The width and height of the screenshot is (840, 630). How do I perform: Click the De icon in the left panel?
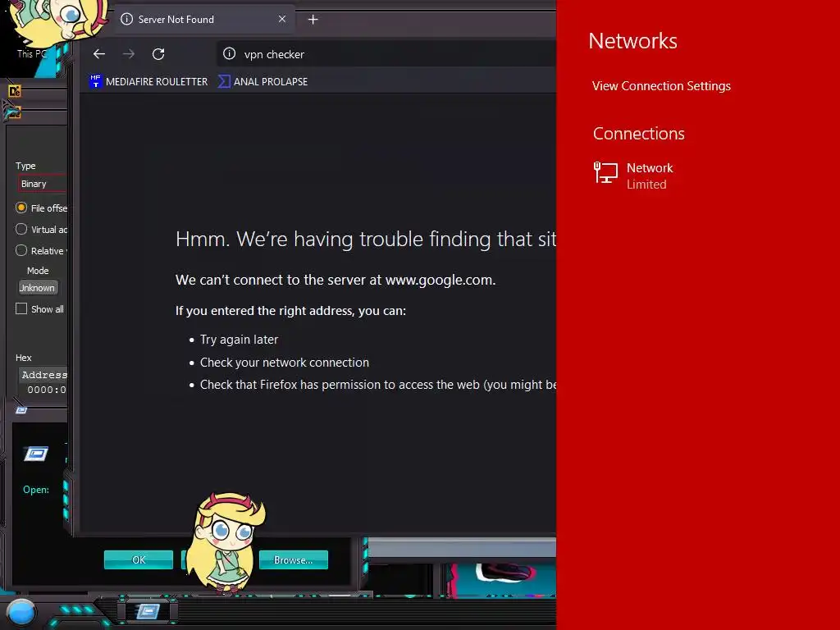click(15, 92)
